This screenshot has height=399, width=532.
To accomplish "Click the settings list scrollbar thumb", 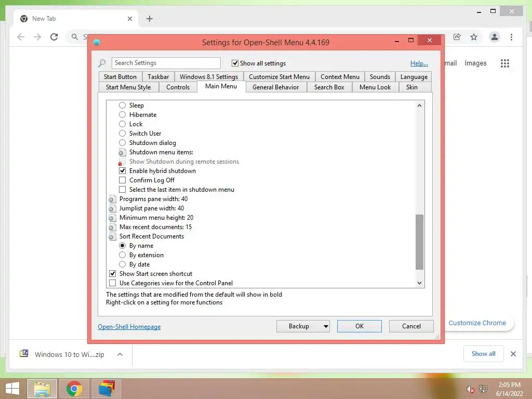I will tap(419, 242).
